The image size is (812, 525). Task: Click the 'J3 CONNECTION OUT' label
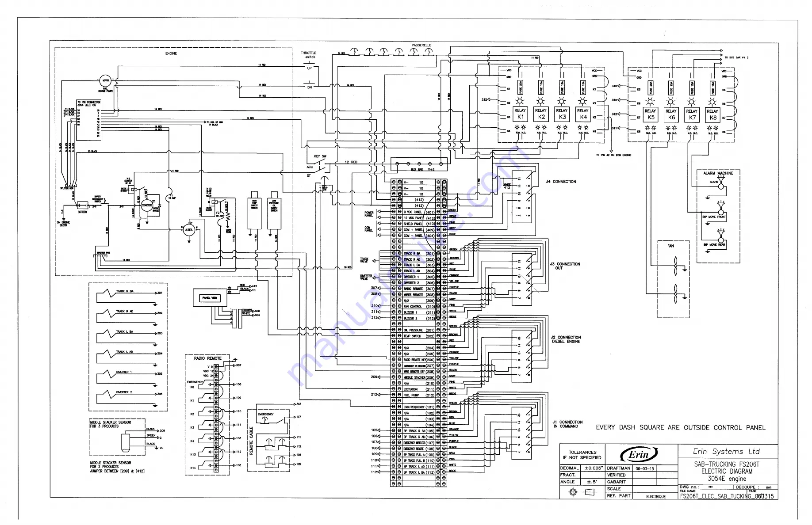[x=565, y=266]
